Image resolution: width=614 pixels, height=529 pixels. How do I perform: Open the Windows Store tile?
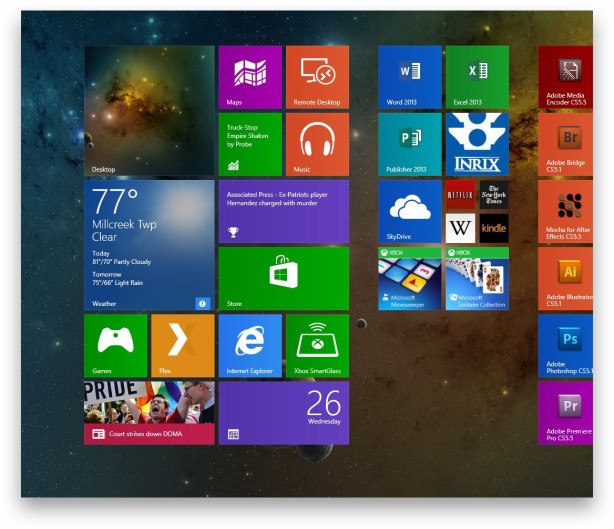284,278
